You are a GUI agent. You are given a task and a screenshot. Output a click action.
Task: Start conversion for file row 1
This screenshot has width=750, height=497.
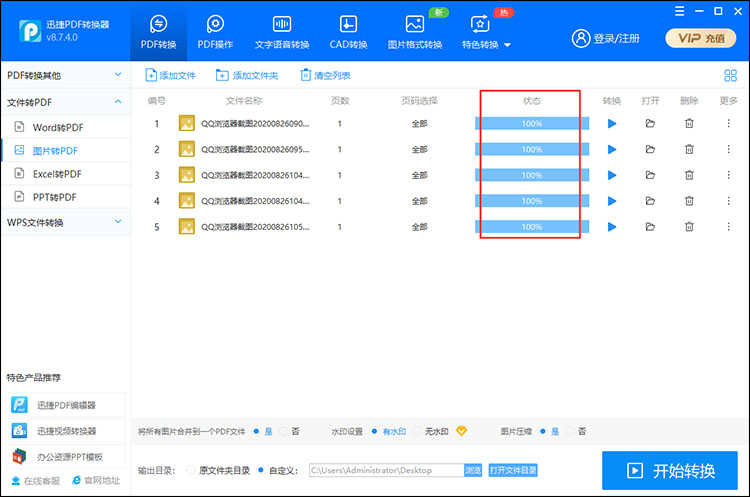pyautogui.click(x=612, y=124)
